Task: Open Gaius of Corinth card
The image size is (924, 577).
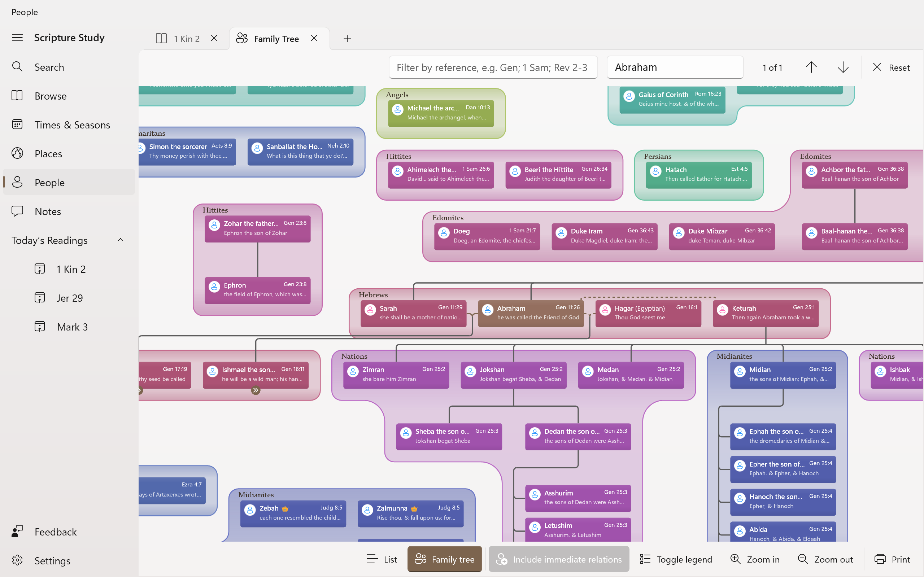Action: 672,100
